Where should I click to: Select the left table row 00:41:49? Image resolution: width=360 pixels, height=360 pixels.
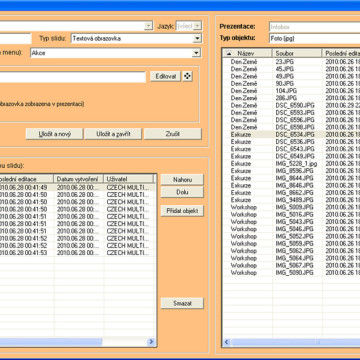(77, 187)
